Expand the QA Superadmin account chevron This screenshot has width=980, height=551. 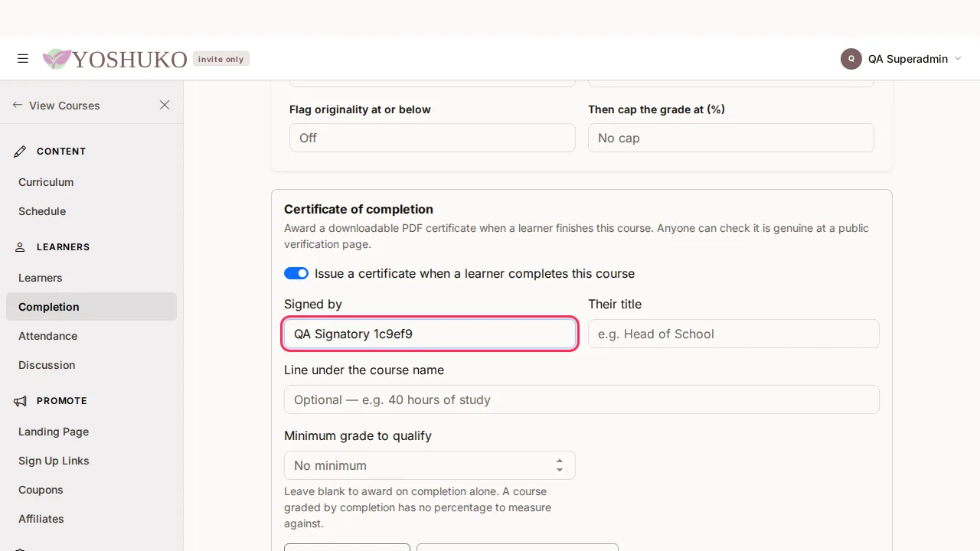tap(958, 59)
